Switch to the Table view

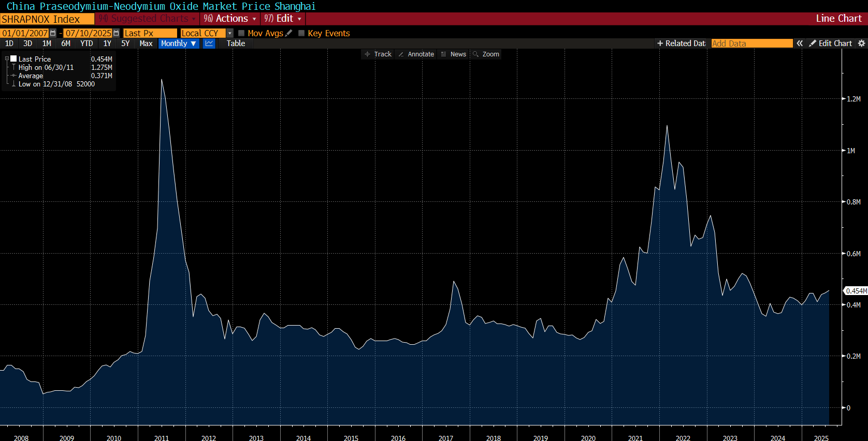pyautogui.click(x=236, y=43)
